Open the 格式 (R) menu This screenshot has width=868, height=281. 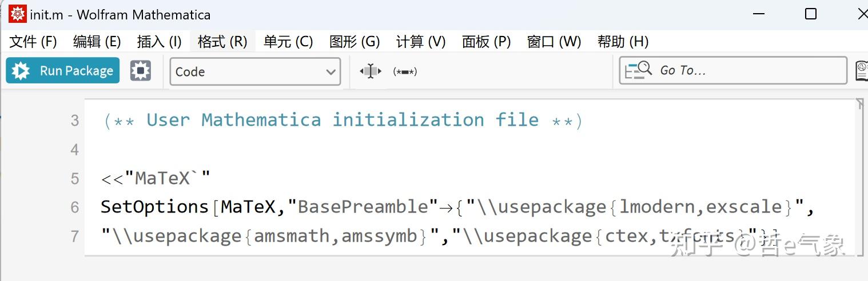point(222,42)
